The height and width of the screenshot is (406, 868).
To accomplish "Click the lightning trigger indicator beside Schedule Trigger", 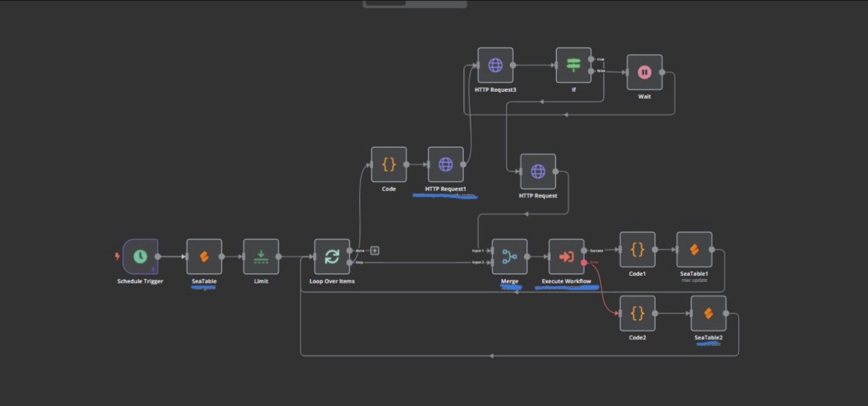I will click(117, 256).
